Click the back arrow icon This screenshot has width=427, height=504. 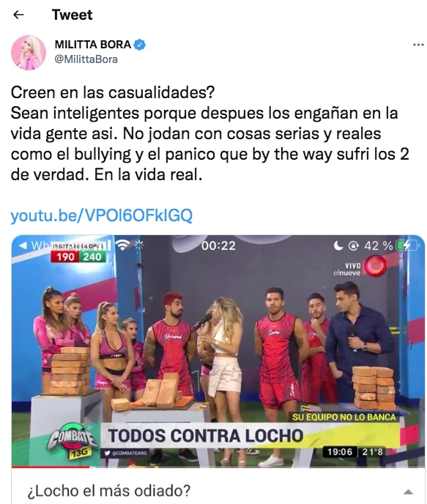point(18,15)
